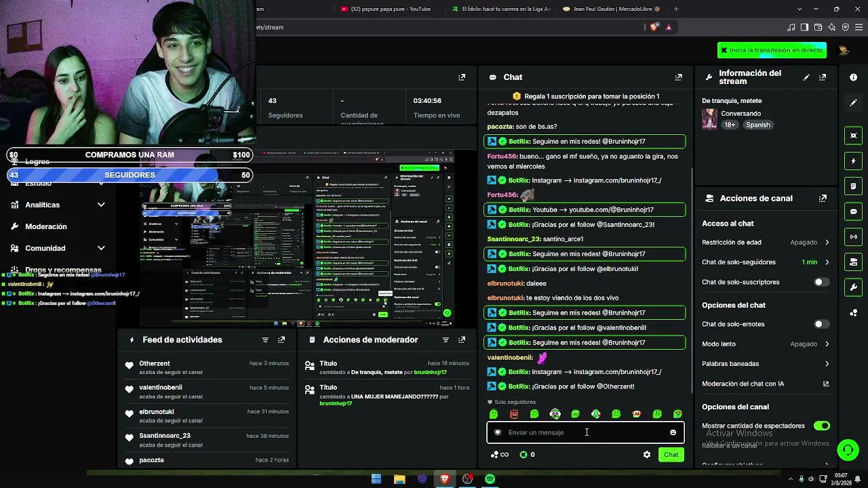868x488 pixels.
Task: Filter the Feed de actividades list
Action: point(265,340)
